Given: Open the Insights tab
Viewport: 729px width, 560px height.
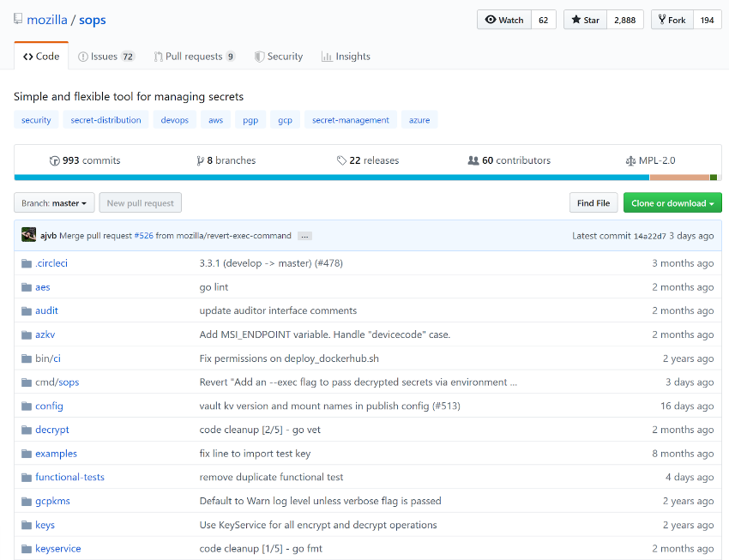Looking at the screenshot, I should pos(346,57).
